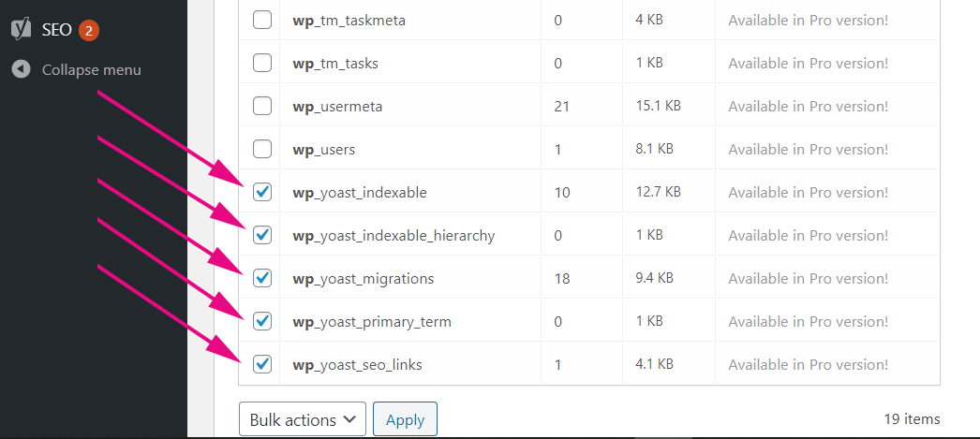
Task: Uncheck the wp_yoast_indexable checkbox
Action: pyautogui.click(x=262, y=192)
